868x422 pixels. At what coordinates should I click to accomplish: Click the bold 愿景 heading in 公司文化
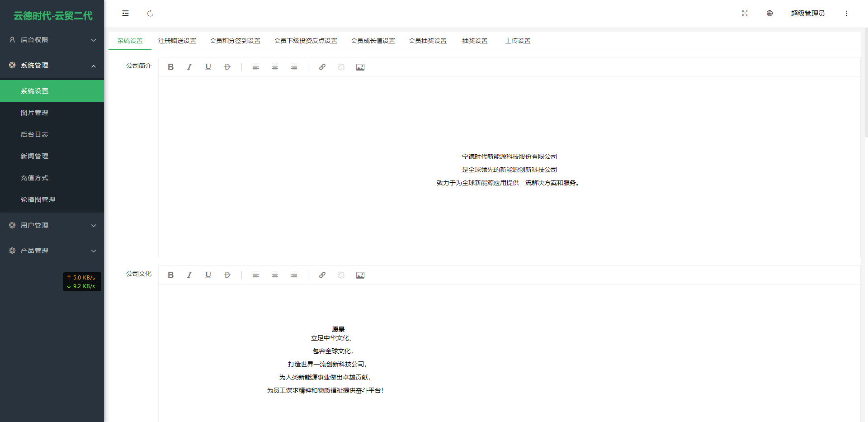point(338,329)
